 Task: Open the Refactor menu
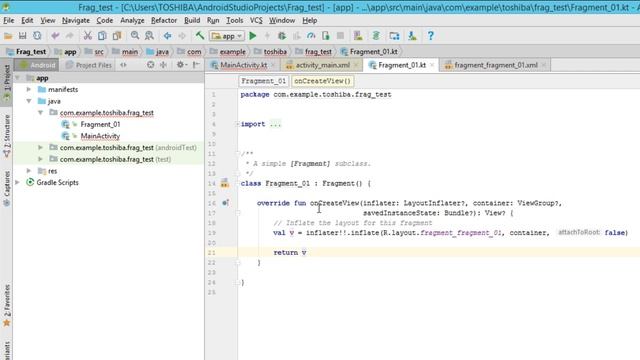click(x=164, y=20)
